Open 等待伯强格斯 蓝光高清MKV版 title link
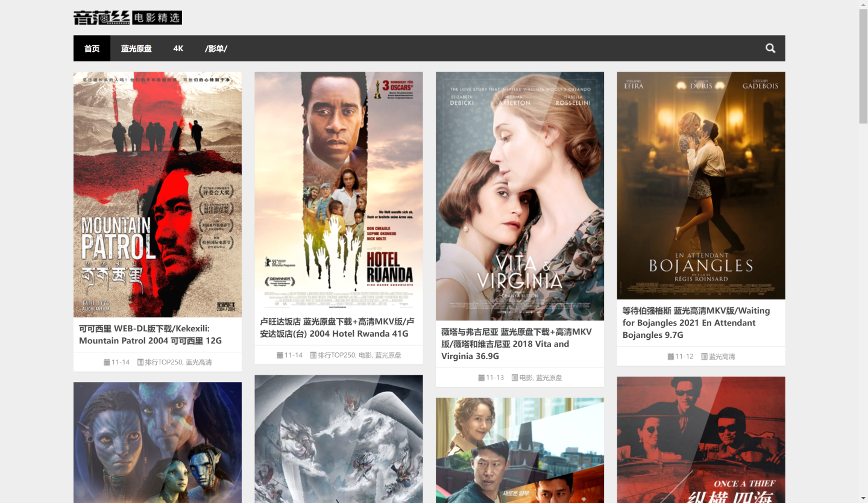Viewport: 868px width, 503px height. [x=696, y=322]
